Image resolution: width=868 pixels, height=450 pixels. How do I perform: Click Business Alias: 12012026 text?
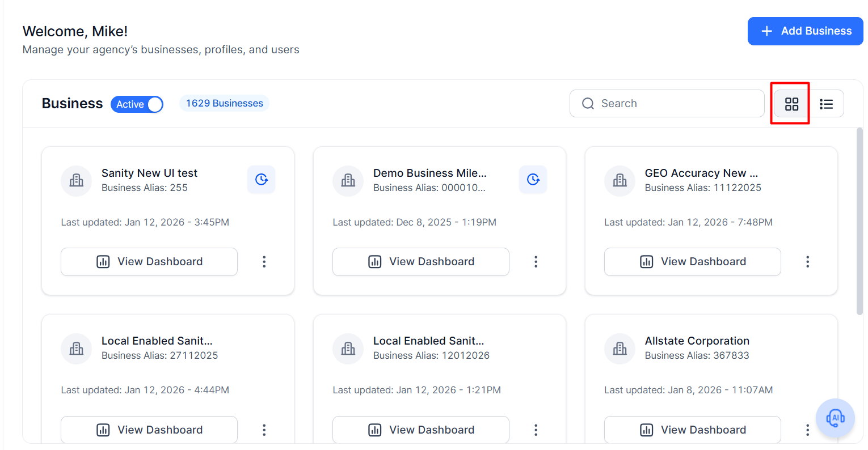tap(431, 355)
